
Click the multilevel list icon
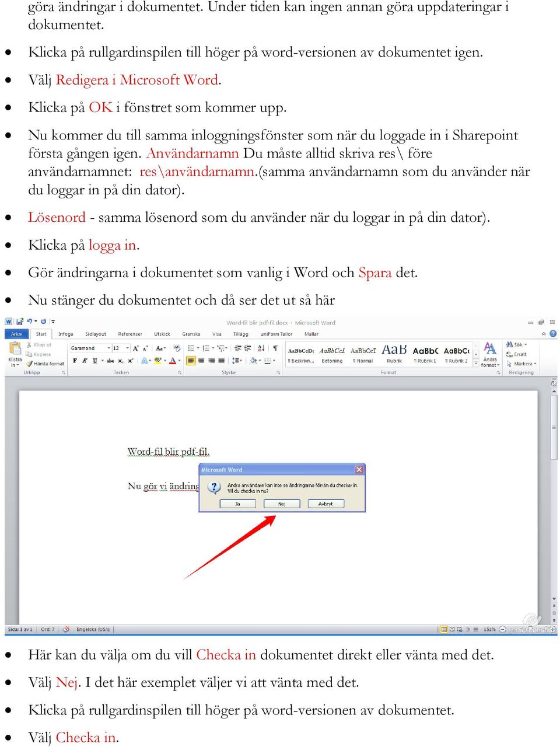point(221,348)
